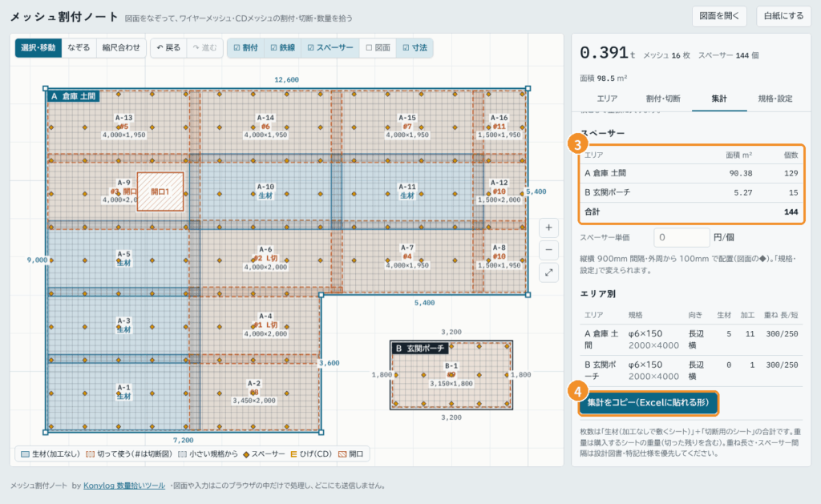The height and width of the screenshot is (504, 821).
Task: Click the 0.391 t total weight value
Action: [x=607, y=53]
